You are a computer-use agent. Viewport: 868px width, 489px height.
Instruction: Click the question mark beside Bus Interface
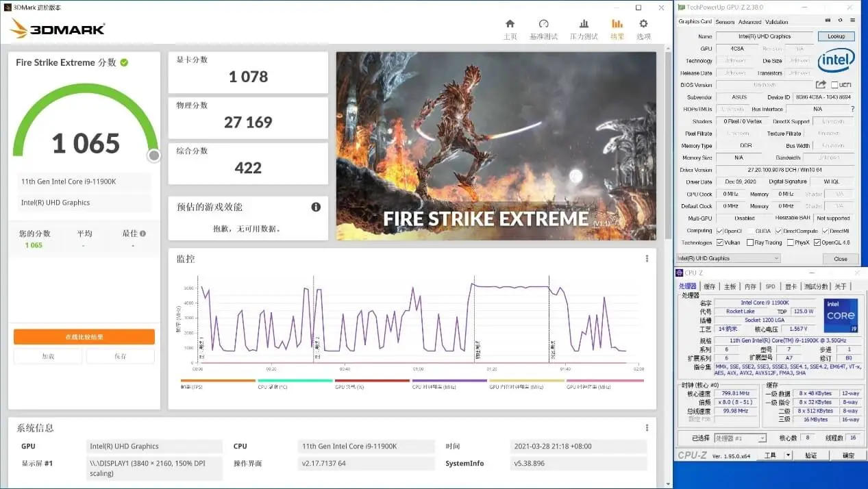(852, 109)
